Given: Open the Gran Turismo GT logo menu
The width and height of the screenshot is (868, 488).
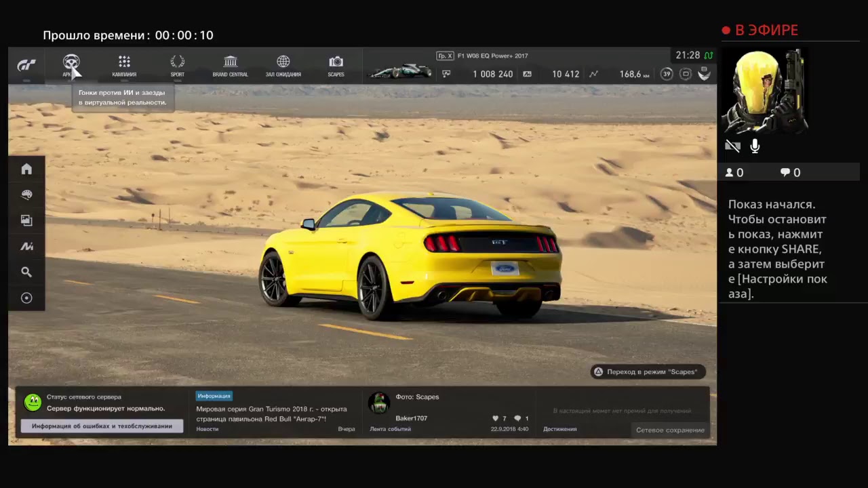Looking at the screenshot, I should [26, 66].
